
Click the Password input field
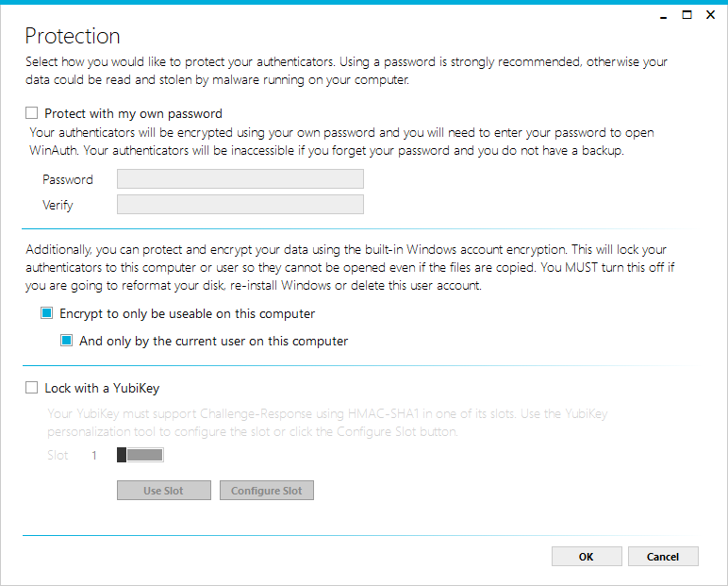pyautogui.click(x=240, y=179)
